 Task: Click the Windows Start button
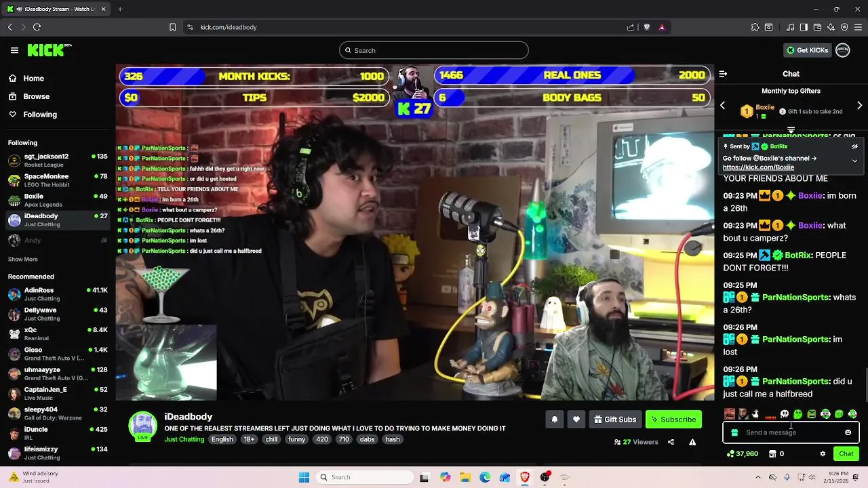304,477
